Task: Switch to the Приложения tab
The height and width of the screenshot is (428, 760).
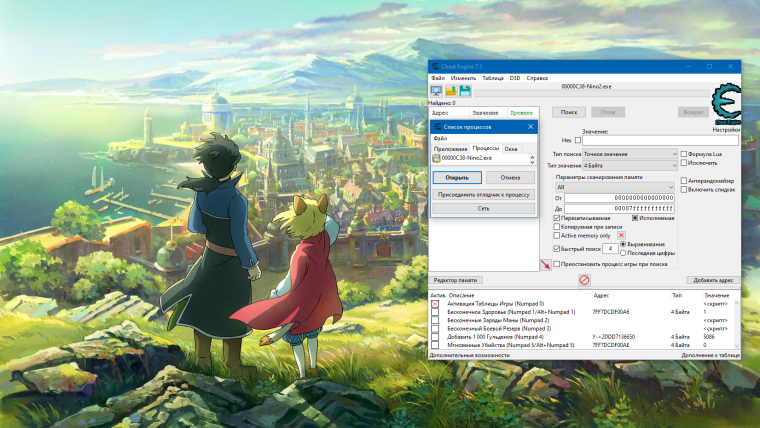Action: pyautogui.click(x=450, y=149)
